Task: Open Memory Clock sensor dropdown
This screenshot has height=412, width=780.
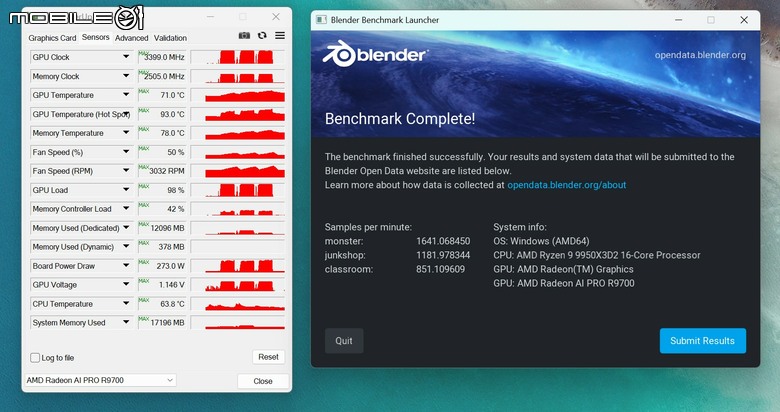Action: click(126, 76)
